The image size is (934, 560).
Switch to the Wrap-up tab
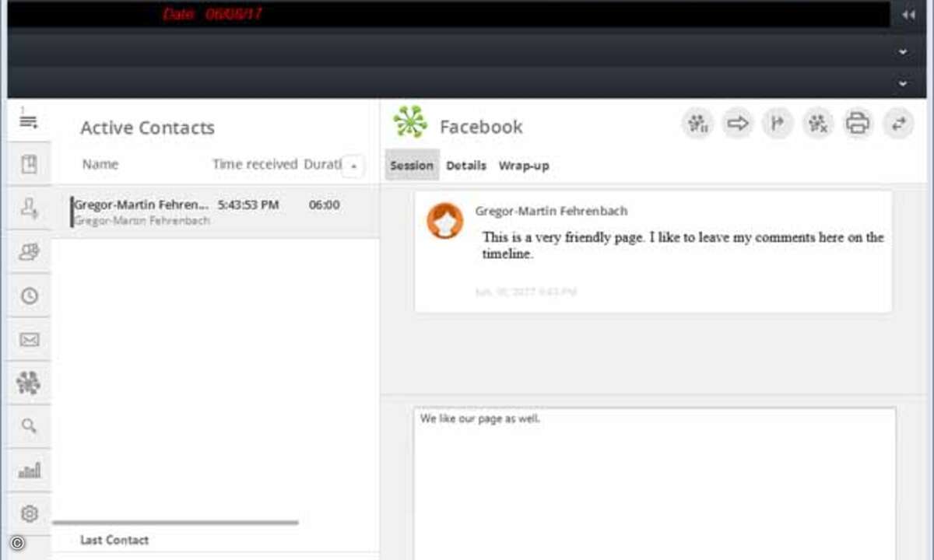click(524, 166)
